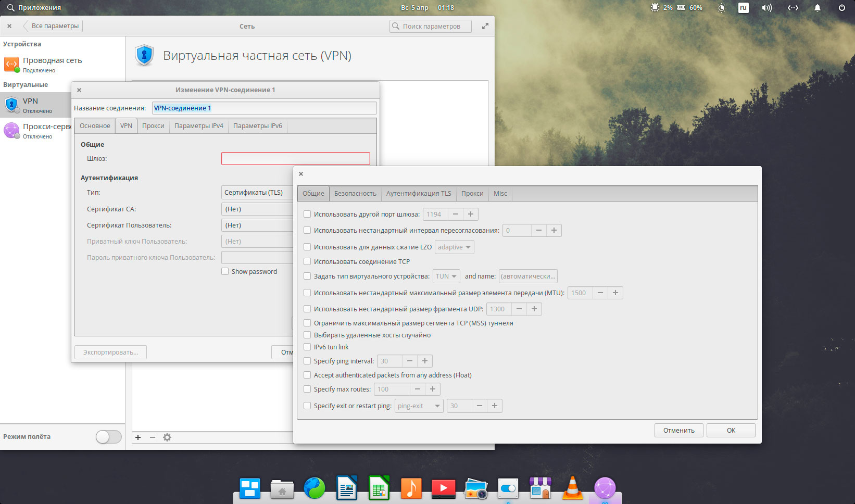
Task: Open the volume indicator in top panel
Action: coord(766,8)
